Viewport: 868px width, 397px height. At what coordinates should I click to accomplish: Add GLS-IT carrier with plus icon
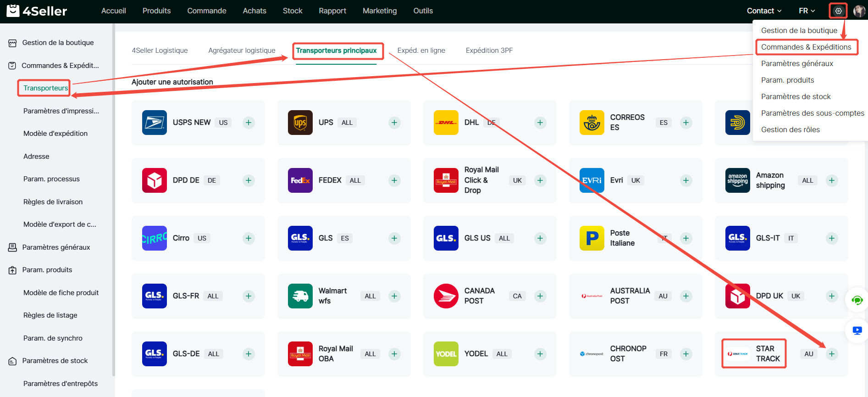[x=832, y=238]
